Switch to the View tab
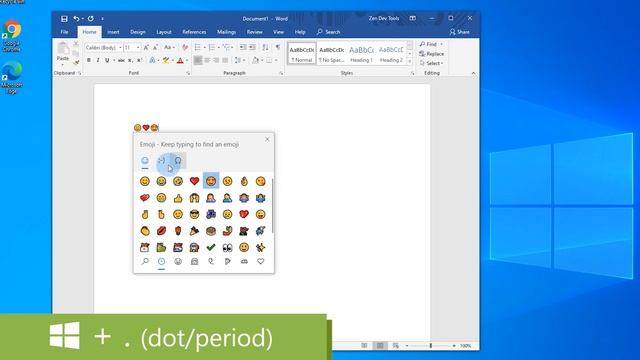640x360 pixels. pyautogui.click(x=278, y=32)
